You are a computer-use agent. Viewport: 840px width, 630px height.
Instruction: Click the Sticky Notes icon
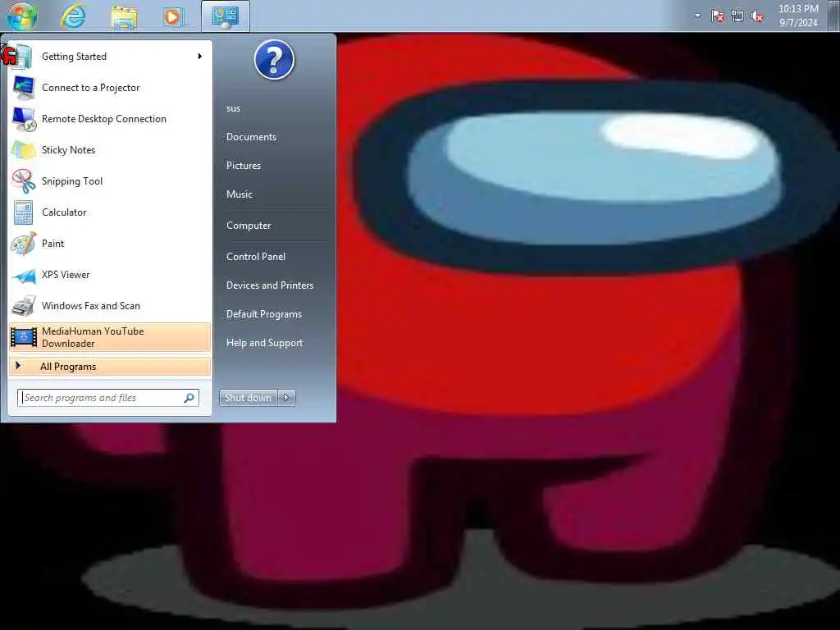(x=24, y=150)
